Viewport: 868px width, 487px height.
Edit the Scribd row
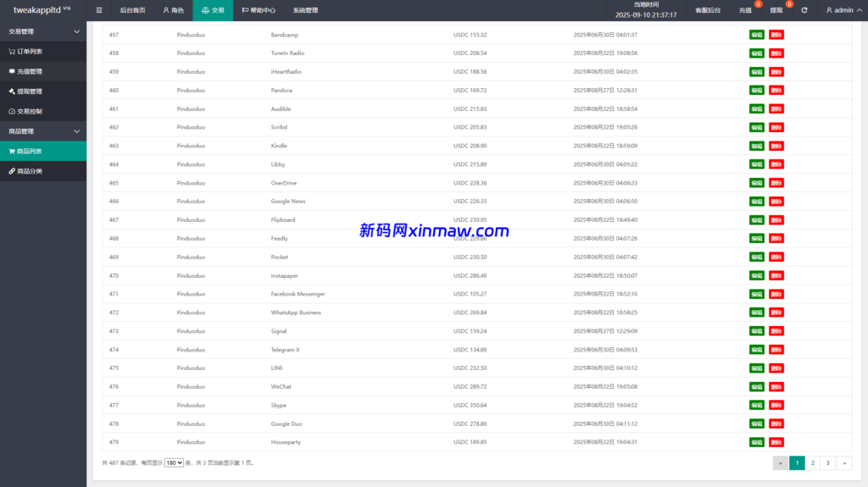click(x=756, y=127)
